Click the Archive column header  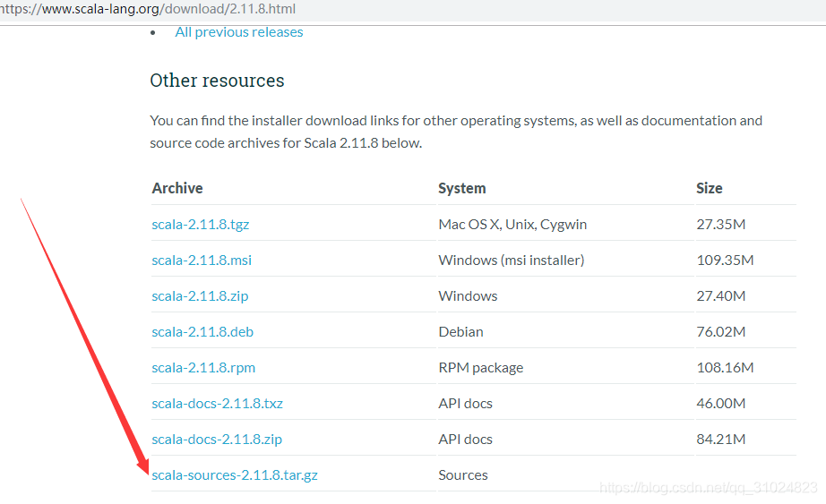click(177, 188)
